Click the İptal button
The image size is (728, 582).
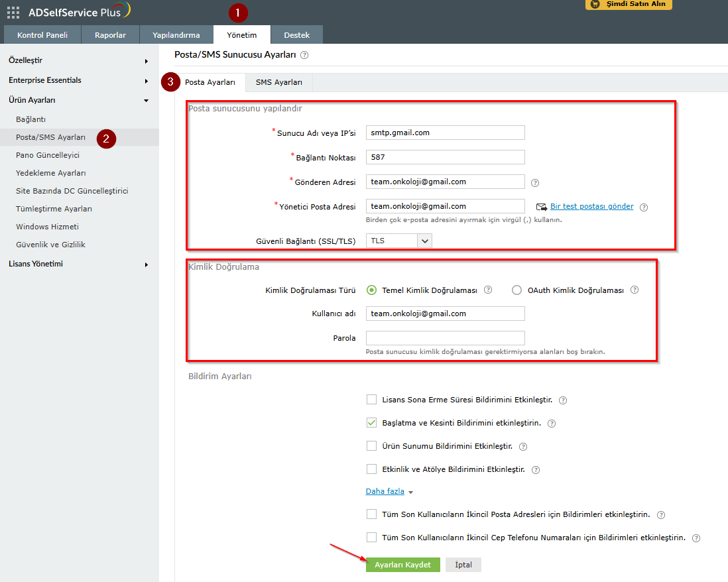(x=463, y=565)
